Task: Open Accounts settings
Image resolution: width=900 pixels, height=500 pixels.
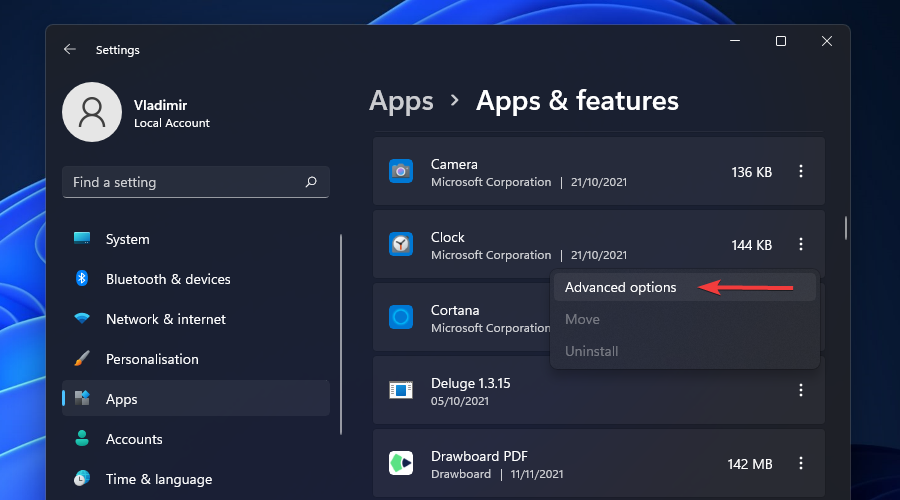Action: pyautogui.click(x=196, y=439)
